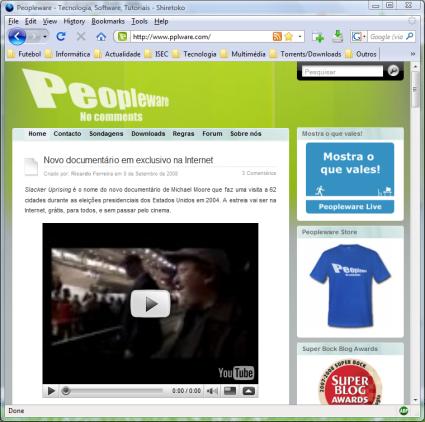
Task: Open a new tab with green plus icon
Action: coord(318,37)
